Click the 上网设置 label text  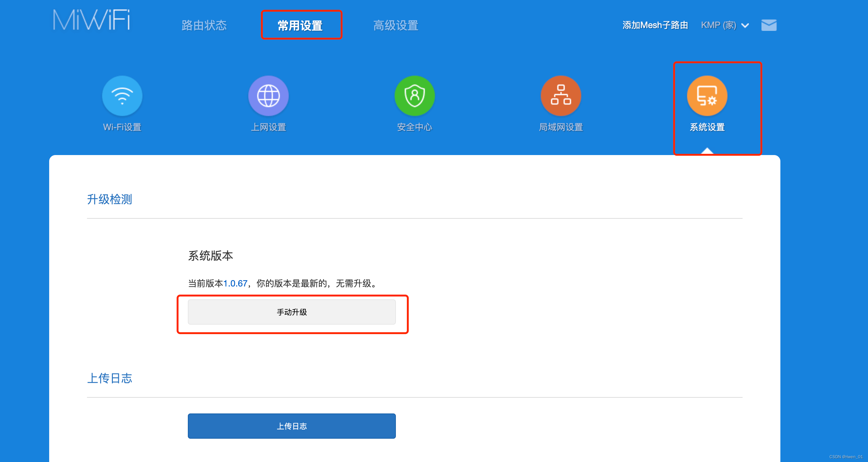click(x=268, y=127)
